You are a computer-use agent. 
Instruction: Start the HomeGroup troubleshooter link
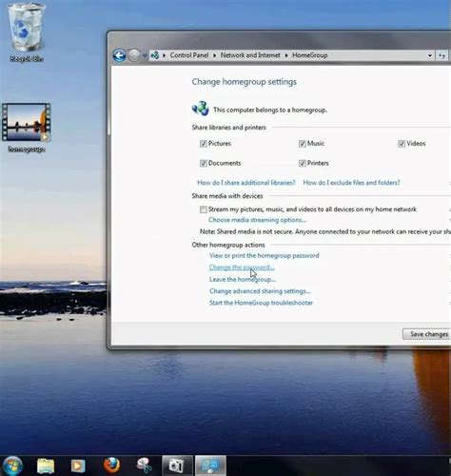[261, 303]
